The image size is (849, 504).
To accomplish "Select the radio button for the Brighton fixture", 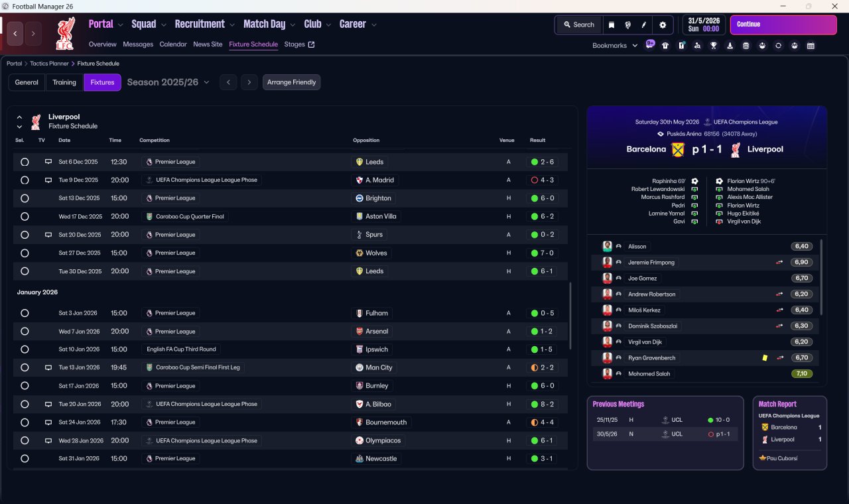I will click(x=25, y=198).
